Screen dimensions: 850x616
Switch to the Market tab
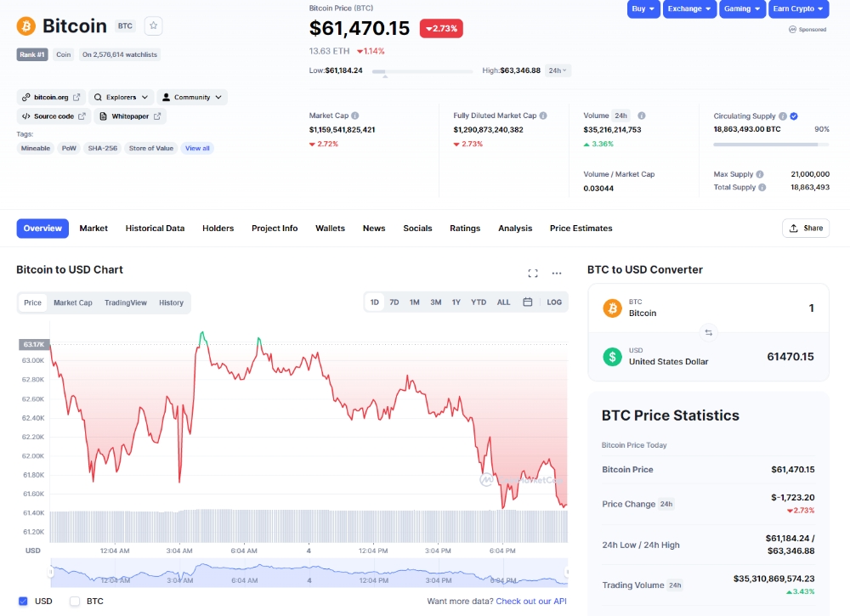coord(93,228)
